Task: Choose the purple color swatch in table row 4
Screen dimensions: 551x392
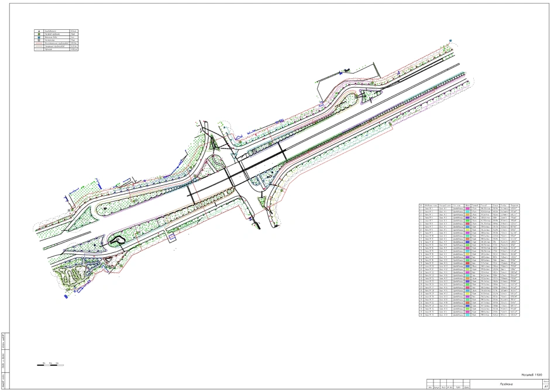Action: pyautogui.click(x=467, y=218)
